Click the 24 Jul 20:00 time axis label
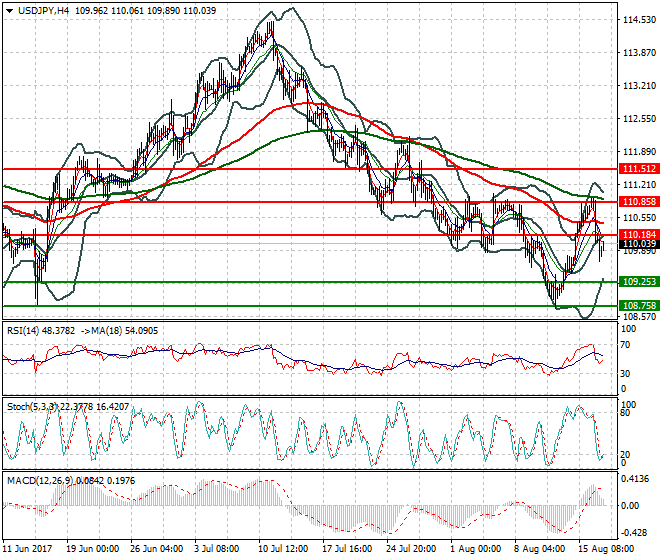The image size is (660, 560). 411,549
